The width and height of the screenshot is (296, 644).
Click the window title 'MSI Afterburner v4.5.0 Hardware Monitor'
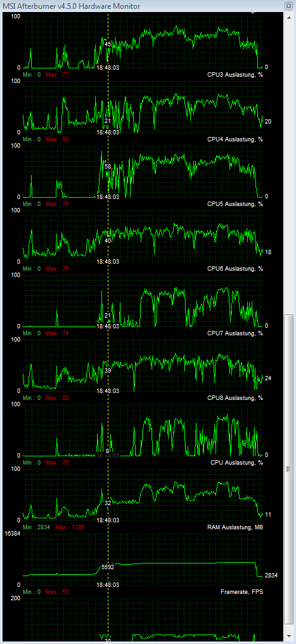pyautogui.click(x=72, y=6)
